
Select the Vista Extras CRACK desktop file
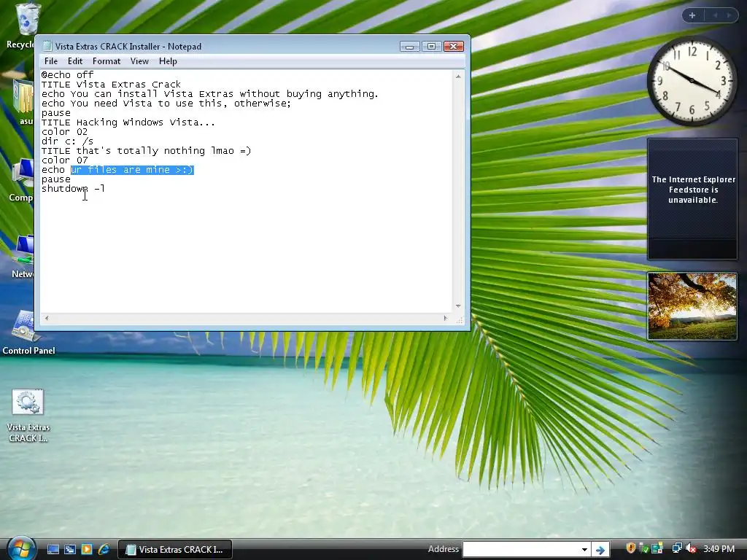click(28, 416)
